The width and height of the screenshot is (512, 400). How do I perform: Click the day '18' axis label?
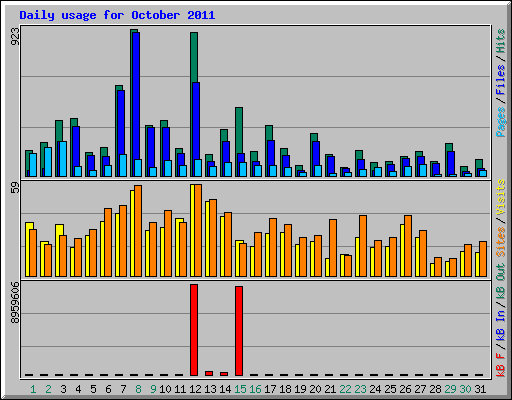[285, 389]
